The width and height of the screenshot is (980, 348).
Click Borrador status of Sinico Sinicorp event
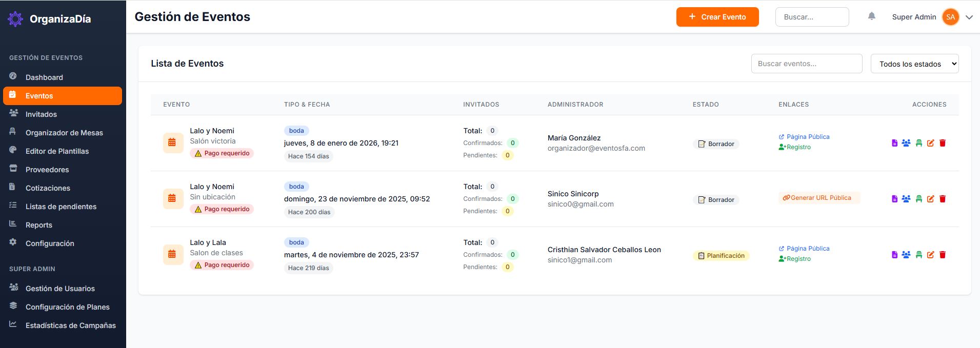click(716, 200)
